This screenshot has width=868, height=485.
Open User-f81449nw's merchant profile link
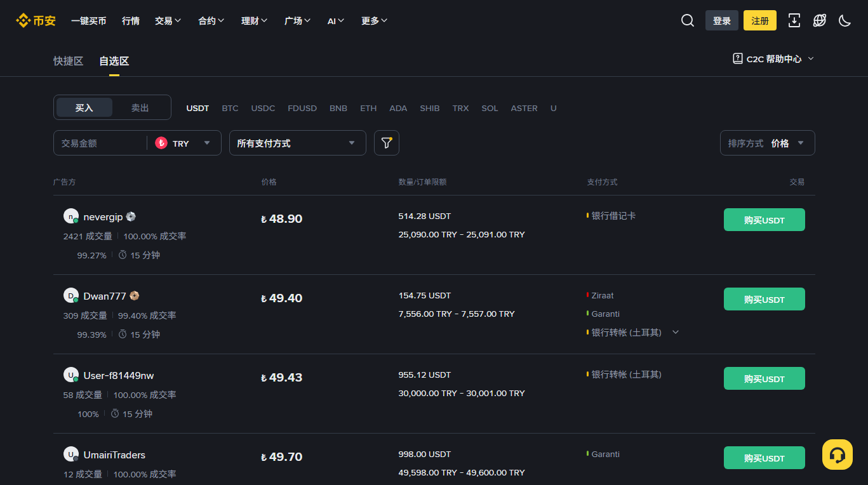pyautogui.click(x=119, y=375)
